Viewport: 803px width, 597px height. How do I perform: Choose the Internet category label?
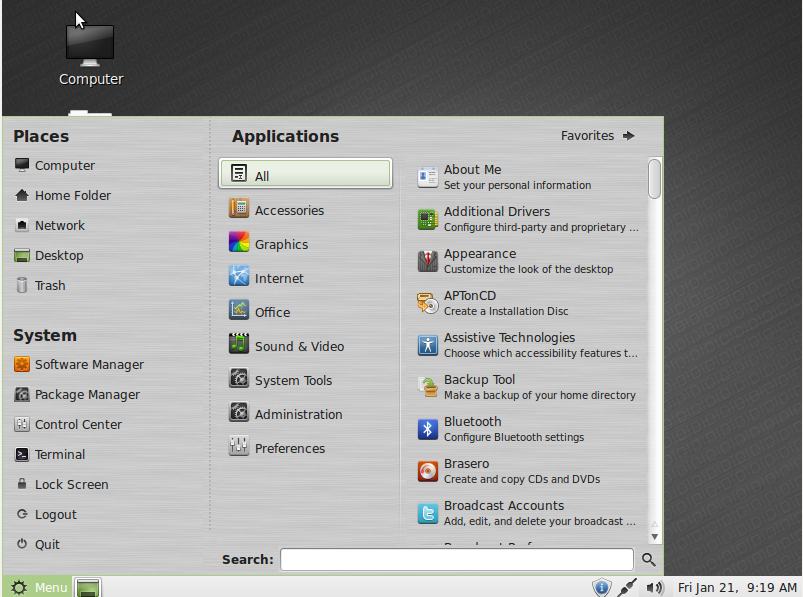[x=279, y=279]
